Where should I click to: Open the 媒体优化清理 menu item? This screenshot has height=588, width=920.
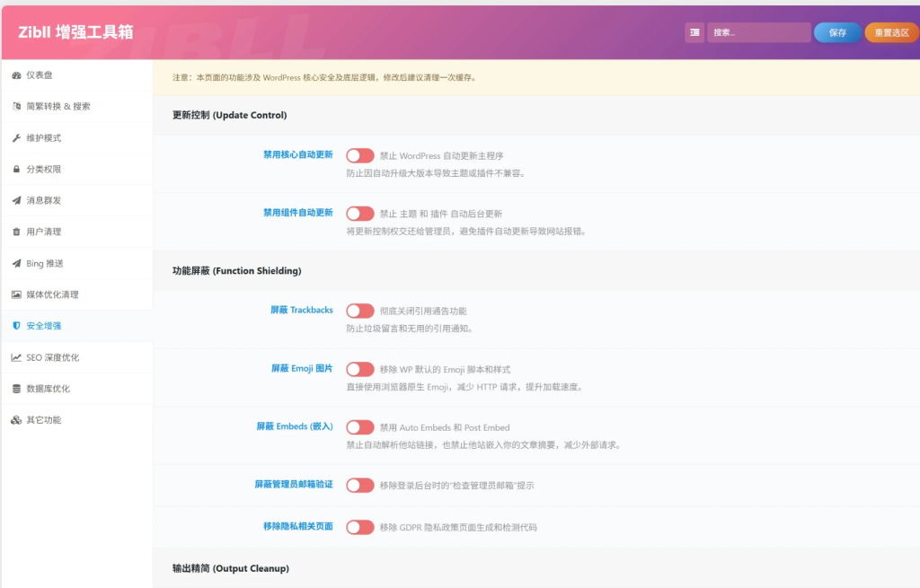77,294
